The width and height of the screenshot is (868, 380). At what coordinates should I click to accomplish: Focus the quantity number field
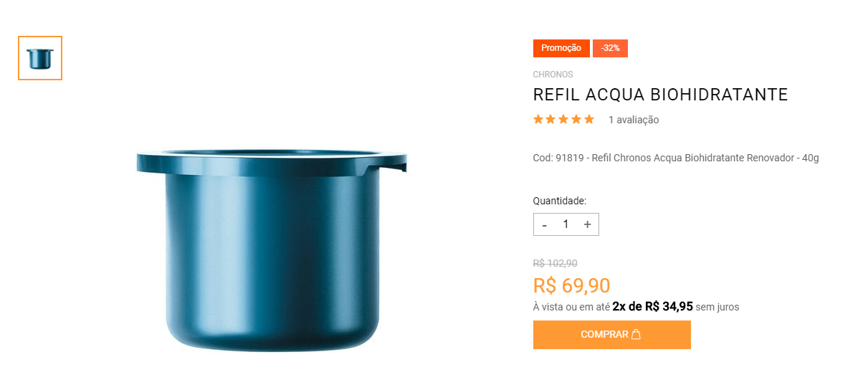tap(566, 224)
